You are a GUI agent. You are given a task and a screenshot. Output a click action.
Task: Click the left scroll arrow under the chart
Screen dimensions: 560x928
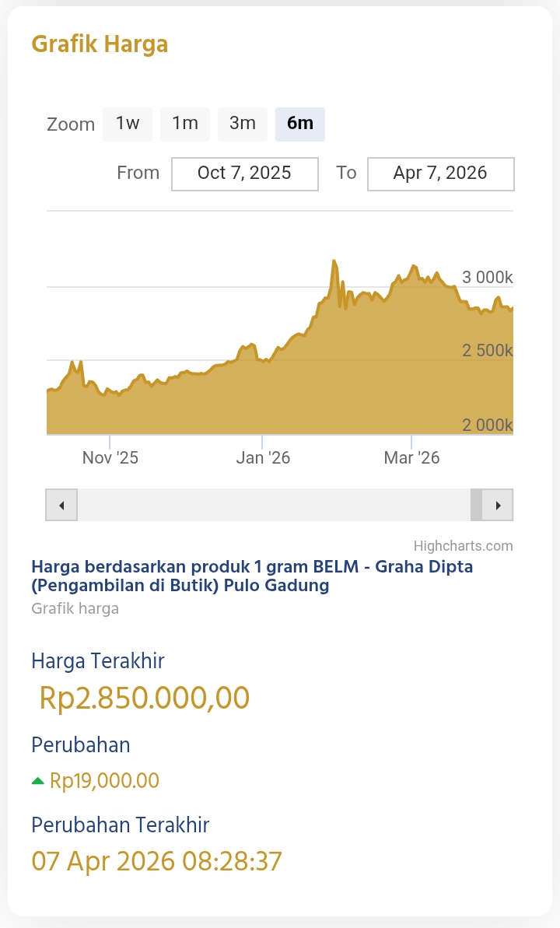[61, 505]
